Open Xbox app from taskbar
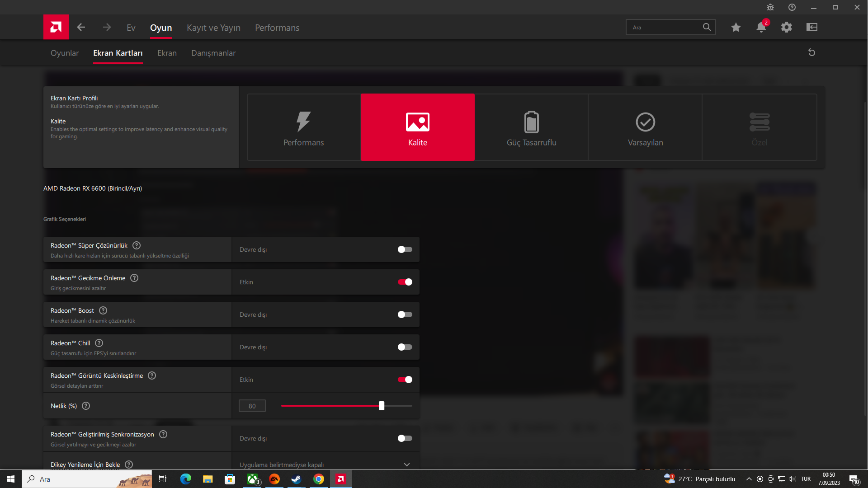 [x=252, y=479]
